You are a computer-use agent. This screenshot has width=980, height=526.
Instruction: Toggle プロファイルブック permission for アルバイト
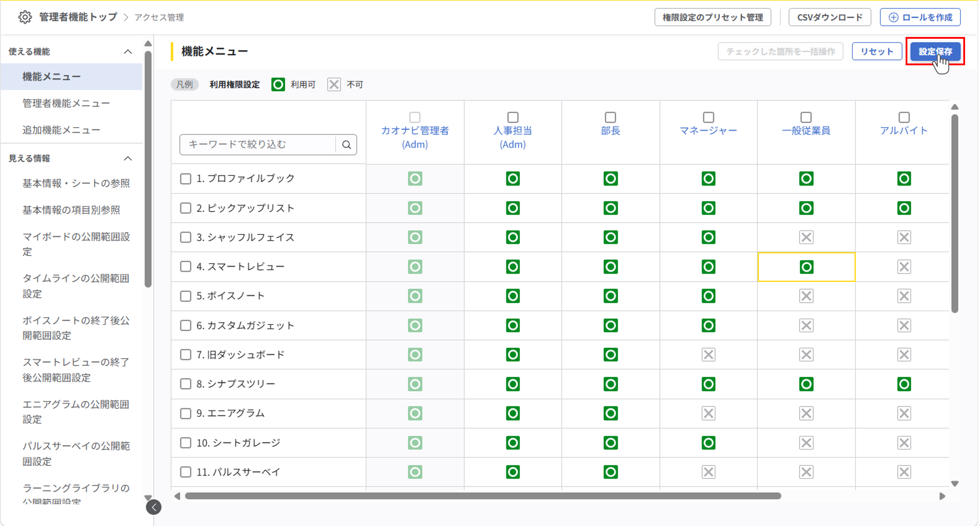pos(904,178)
